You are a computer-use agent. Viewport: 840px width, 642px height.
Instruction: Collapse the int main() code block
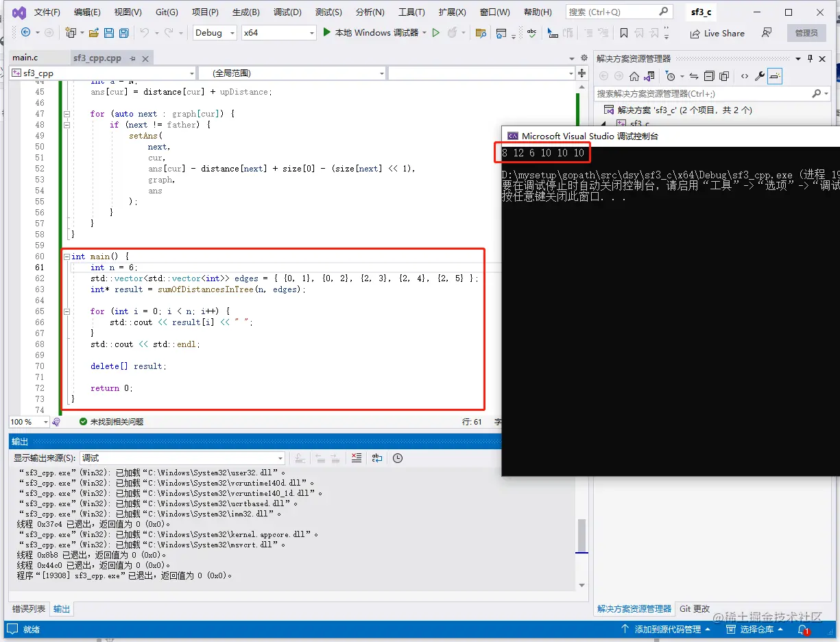click(67, 257)
